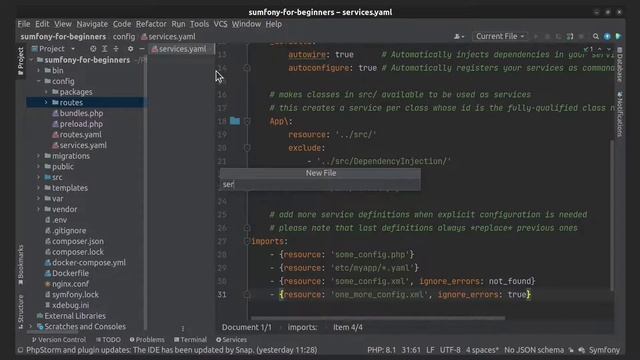Click the Select Opened File target icon
The width and height of the screenshot is (640, 360).
tap(93, 49)
